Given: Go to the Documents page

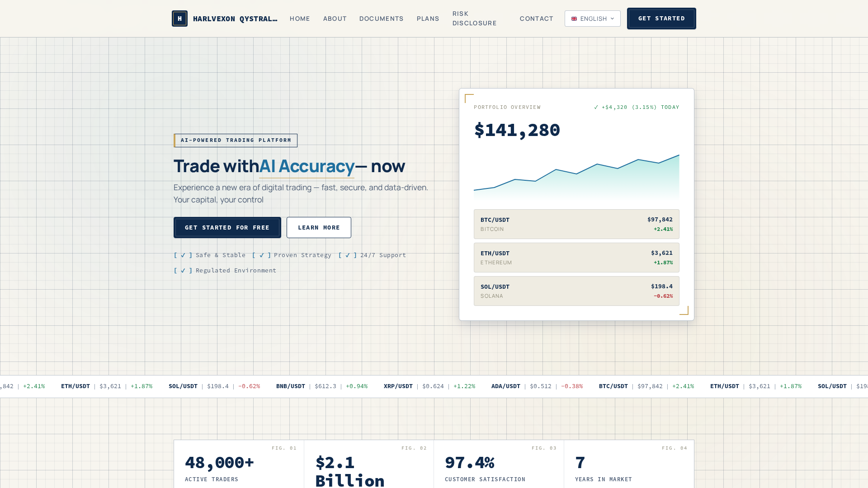Looking at the screenshot, I should coord(381,19).
